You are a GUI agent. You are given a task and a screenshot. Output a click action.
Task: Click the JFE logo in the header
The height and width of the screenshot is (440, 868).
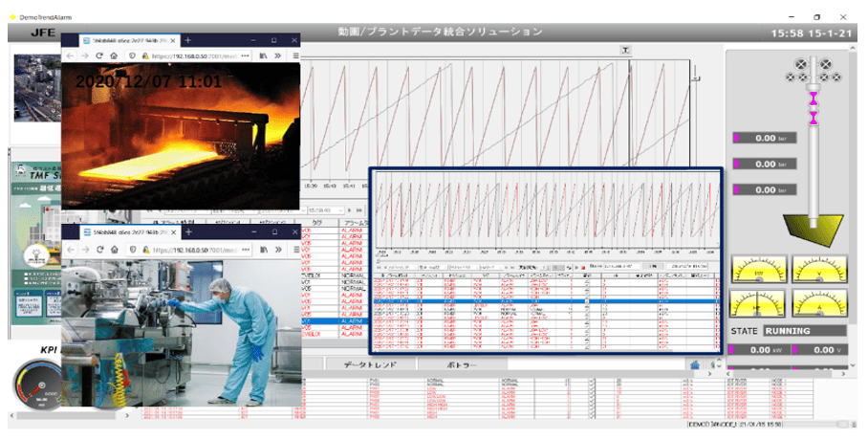click(43, 33)
